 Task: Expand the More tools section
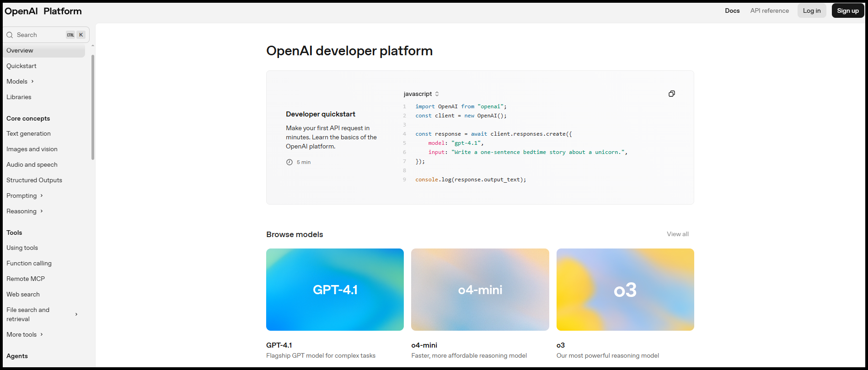pyautogui.click(x=42, y=334)
